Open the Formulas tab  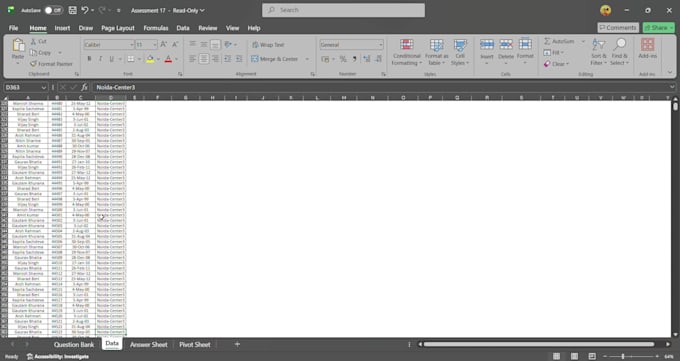156,28
